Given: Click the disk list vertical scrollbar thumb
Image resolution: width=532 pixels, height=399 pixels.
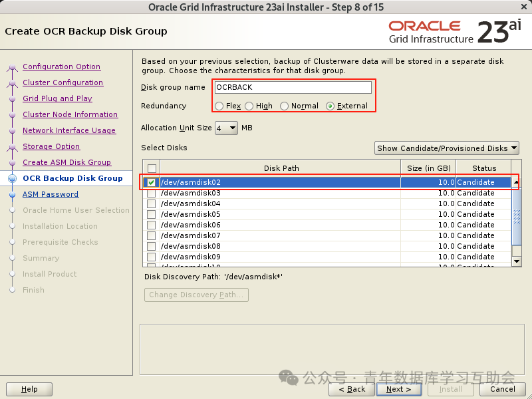Looking at the screenshot, I should point(517,216).
